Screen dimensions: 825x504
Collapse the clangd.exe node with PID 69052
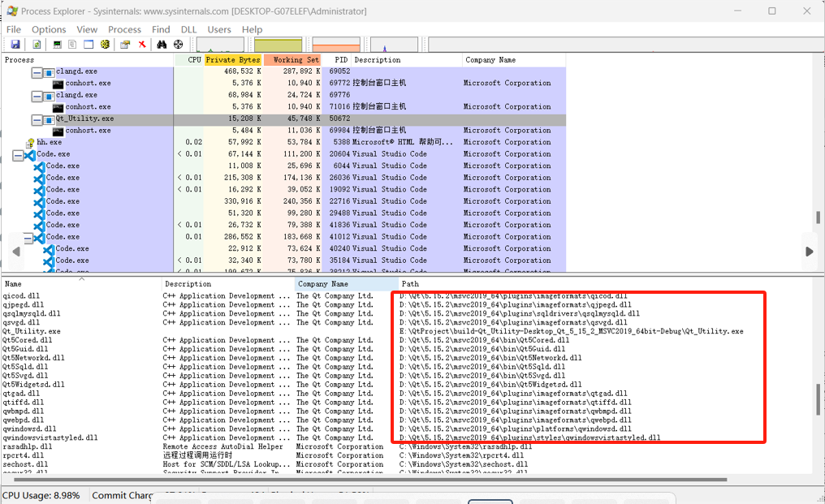tap(37, 72)
